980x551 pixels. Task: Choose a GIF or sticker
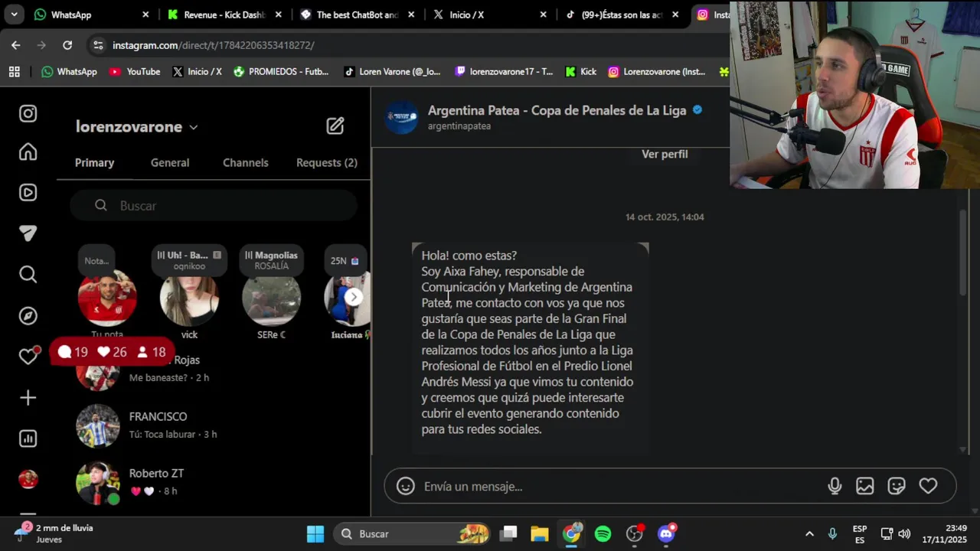tap(897, 486)
